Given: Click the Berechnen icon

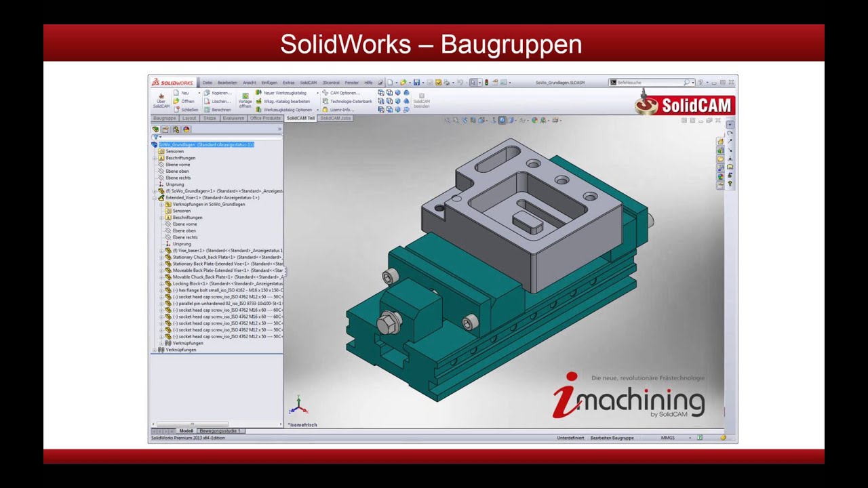Looking at the screenshot, I should pos(207,109).
